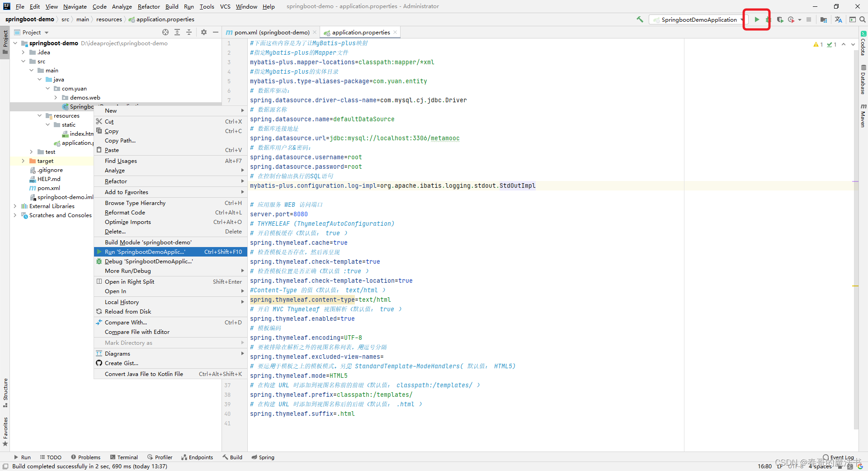Click the Stop square button

[809, 19]
